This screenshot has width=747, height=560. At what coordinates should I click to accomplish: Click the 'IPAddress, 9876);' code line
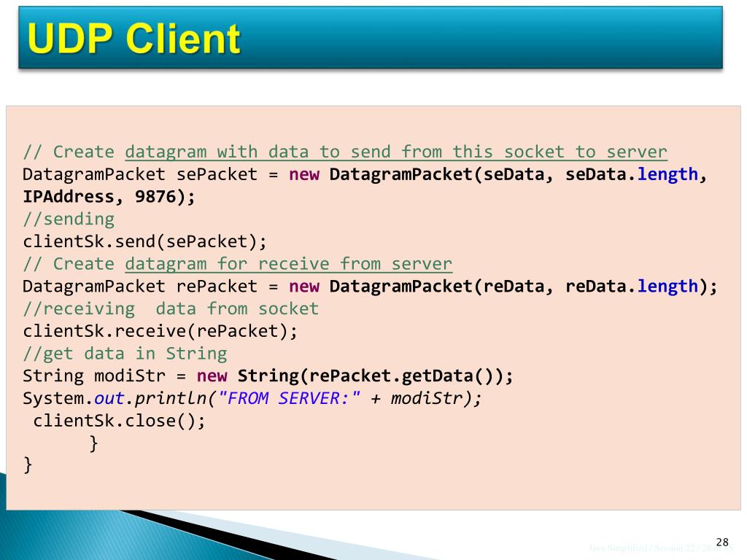[109, 197]
